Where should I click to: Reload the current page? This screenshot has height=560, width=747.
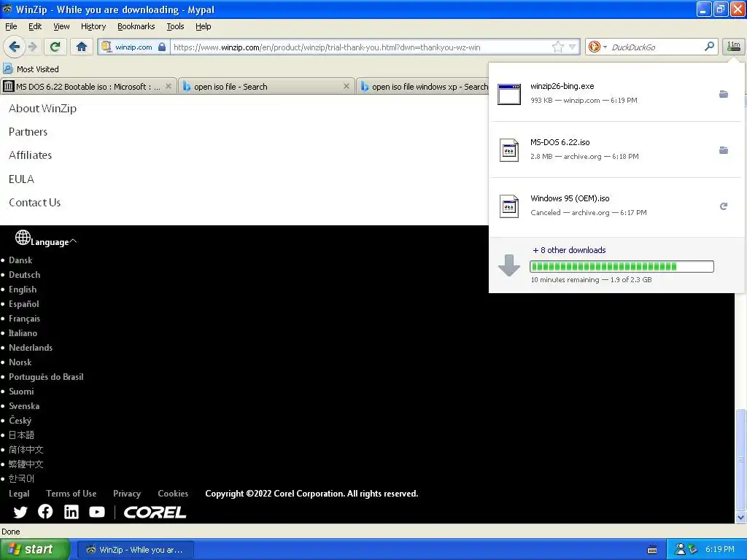pyautogui.click(x=55, y=47)
